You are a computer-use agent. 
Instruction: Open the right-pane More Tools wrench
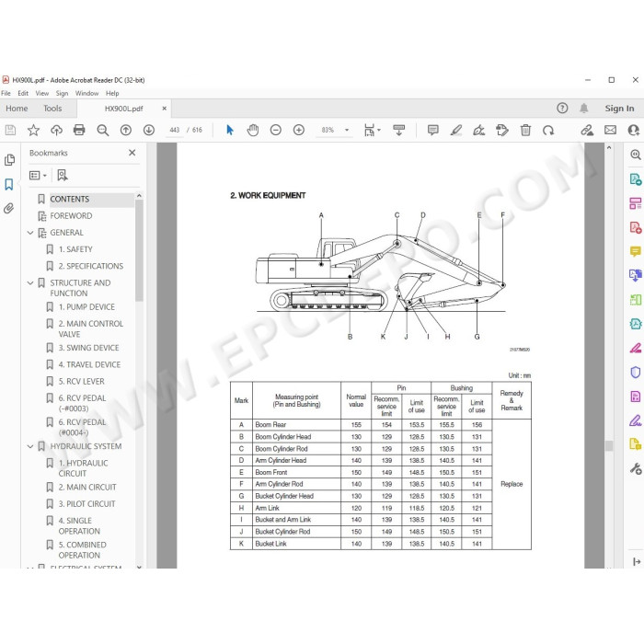click(x=636, y=468)
